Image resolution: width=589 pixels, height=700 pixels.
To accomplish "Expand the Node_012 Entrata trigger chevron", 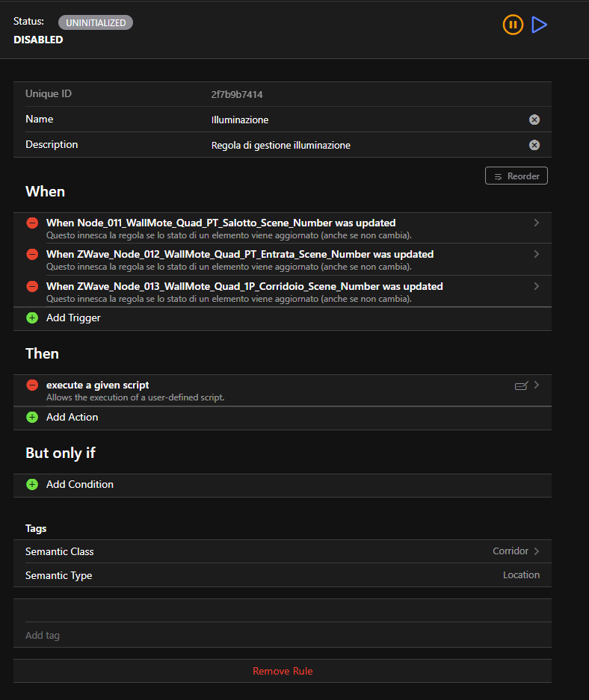I will point(536,254).
